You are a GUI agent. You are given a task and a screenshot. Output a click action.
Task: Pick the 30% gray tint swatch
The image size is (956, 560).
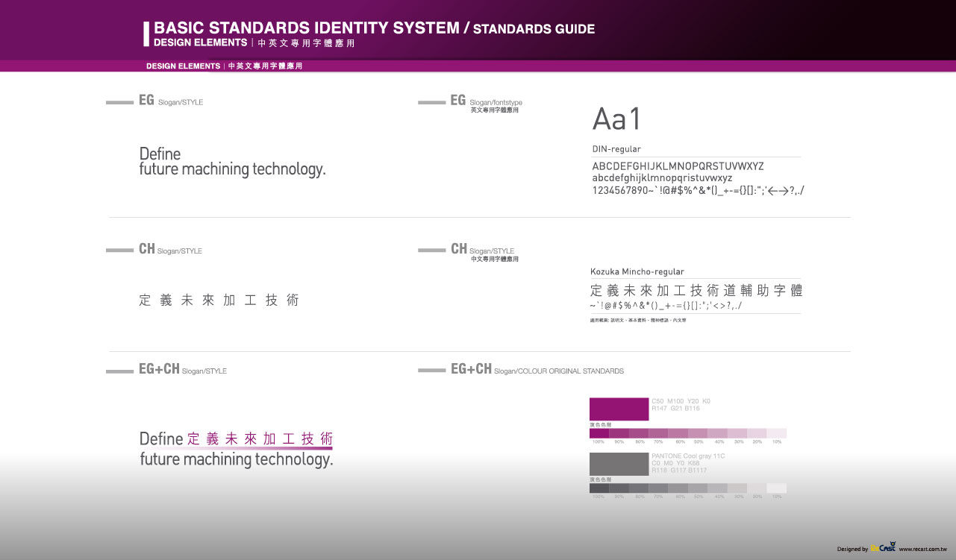coord(737,488)
